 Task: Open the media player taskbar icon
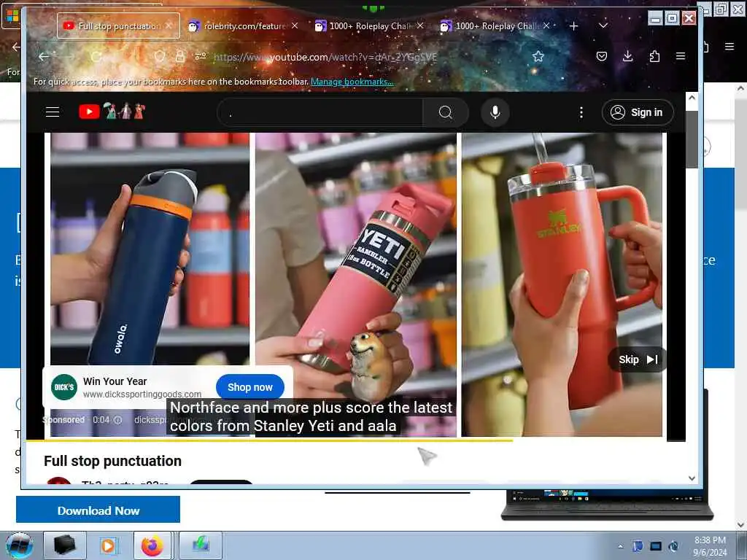click(108, 545)
